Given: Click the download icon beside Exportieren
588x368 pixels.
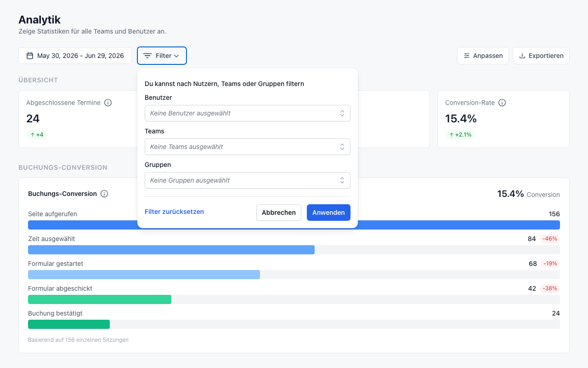Looking at the screenshot, I should pyautogui.click(x=522, y=56).
